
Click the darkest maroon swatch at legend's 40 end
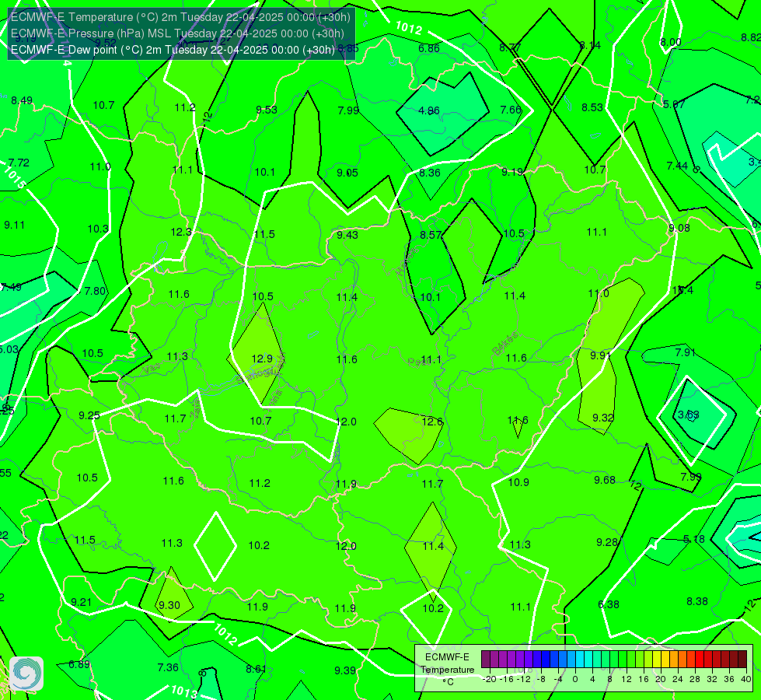coord(742,660)
